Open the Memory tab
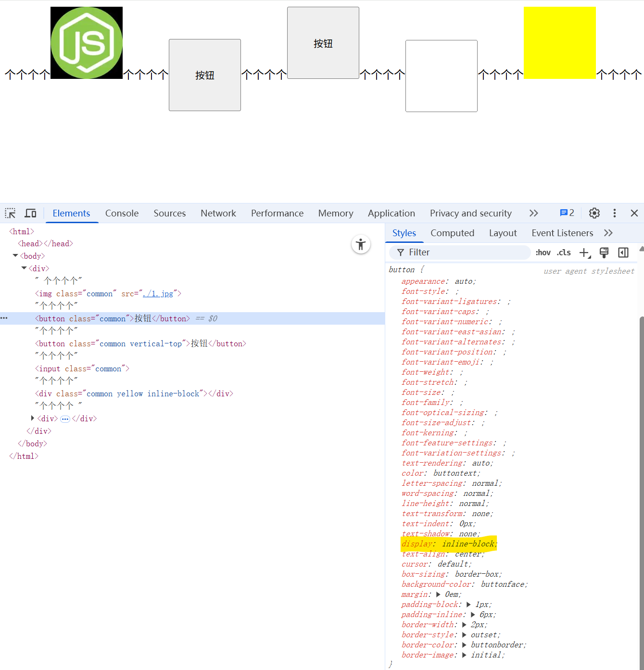Screen dimensions: 644x670 point(336,213)
